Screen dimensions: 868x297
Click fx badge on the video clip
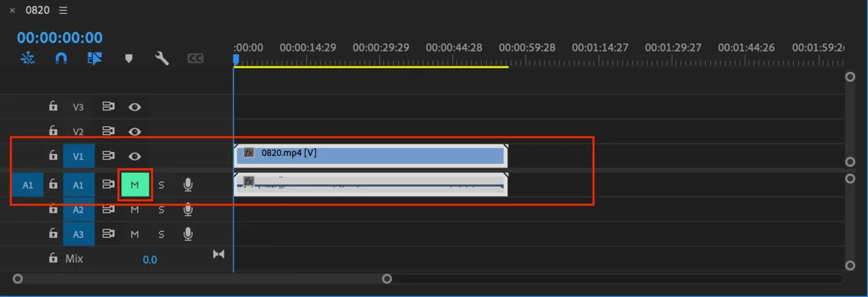[x=249, y=153]
